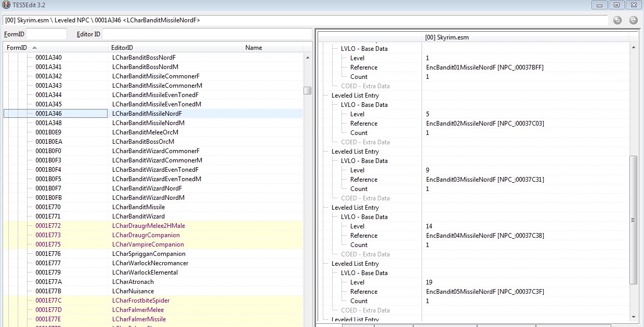Select record LCharVampireCompanion
Viewport: 644px width, 327px height.
pyautogui.click(x=153, y=244)
